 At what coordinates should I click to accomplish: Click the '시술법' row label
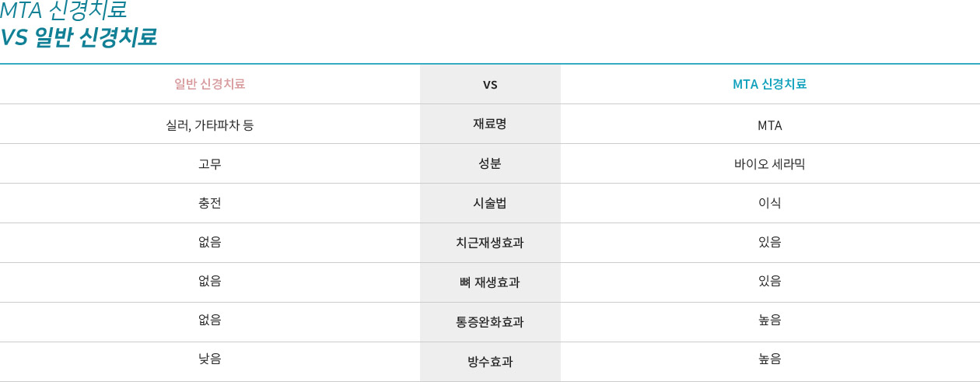point(490,203)
